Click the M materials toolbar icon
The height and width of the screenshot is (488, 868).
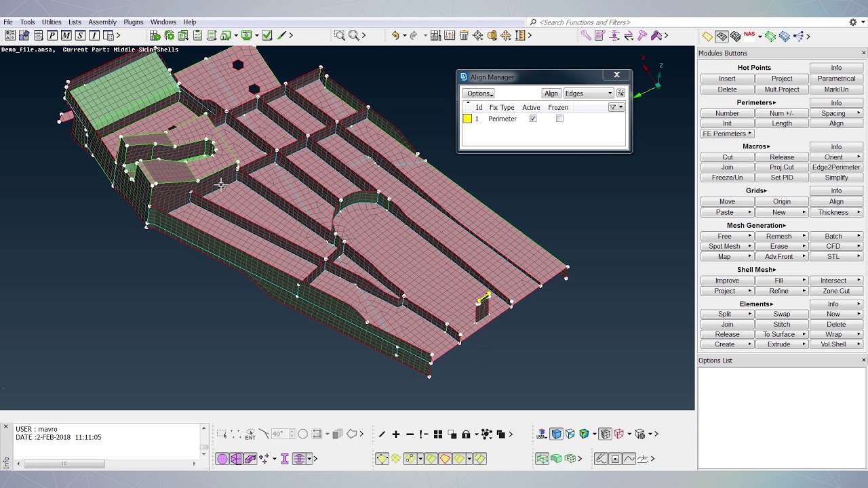click(66, 35)
